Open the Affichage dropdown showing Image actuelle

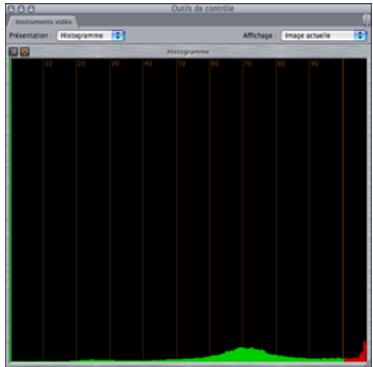pyautogui.click(x=323, y=35)
